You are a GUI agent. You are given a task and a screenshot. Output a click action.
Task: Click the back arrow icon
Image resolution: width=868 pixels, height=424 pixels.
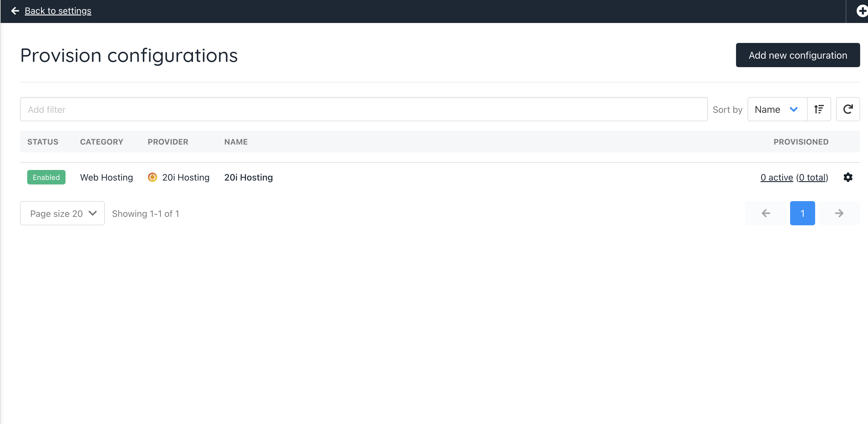[x=15, y=11]
